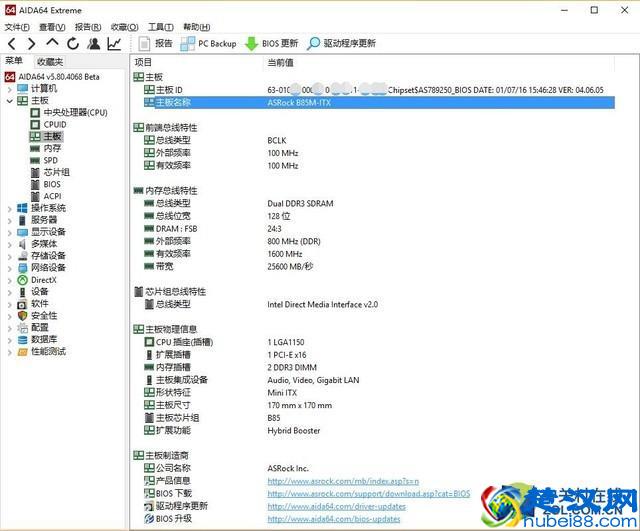Image resolution: width=640 pixels, height=531 pixels.
Task: Open the asrock.com product info link
Action: (x=343, y=481)
